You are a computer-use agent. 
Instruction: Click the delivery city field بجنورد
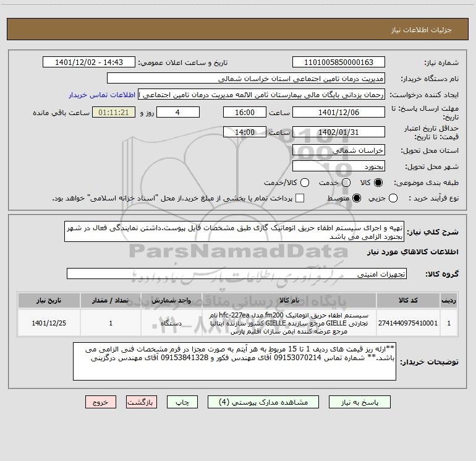point(339,166)
